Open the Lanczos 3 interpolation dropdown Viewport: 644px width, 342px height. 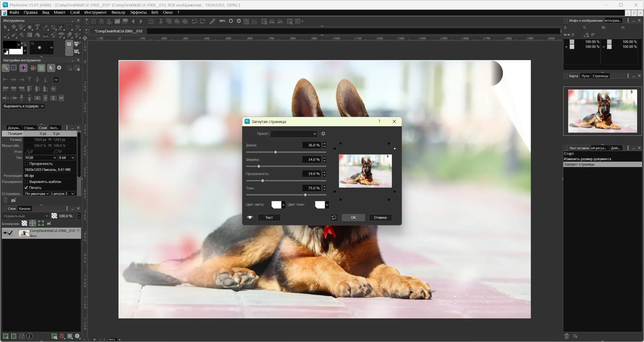click(62, 194)
